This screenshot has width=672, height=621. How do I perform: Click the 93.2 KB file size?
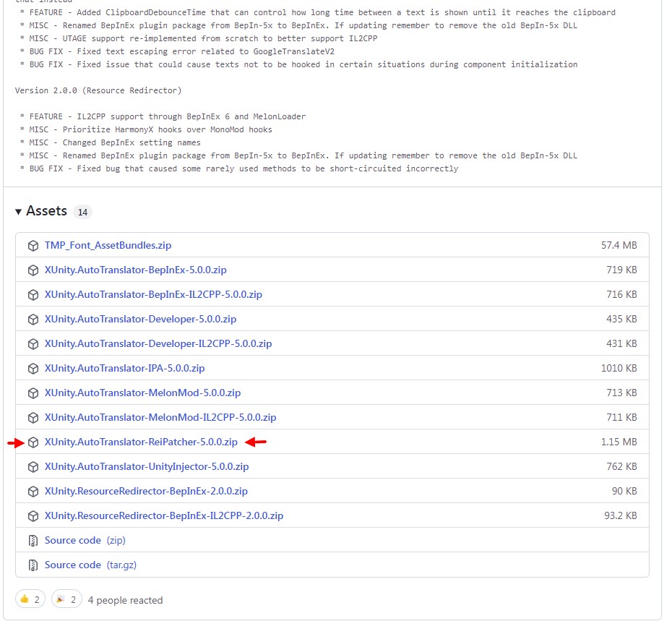point(621,515)
